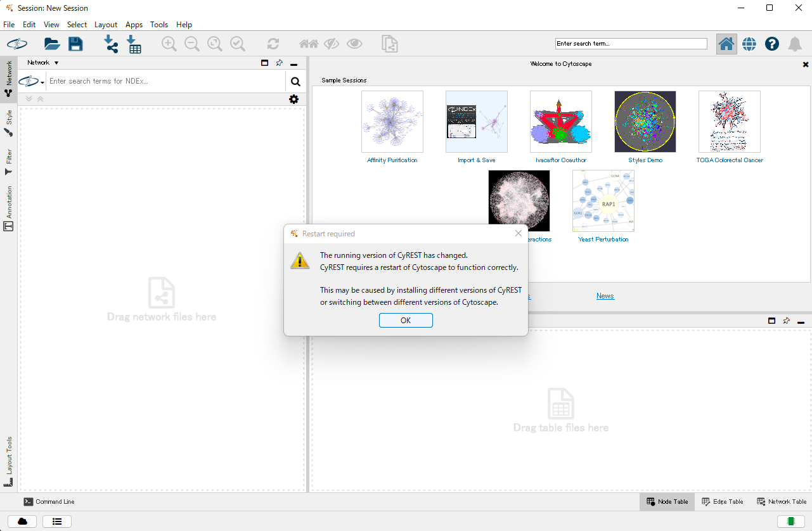Save session with the floppy disk icon

(75, 44)
